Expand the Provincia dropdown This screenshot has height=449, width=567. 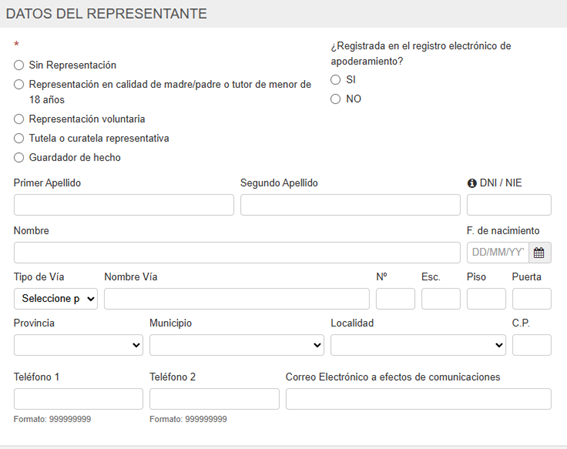tap(78, 345)
